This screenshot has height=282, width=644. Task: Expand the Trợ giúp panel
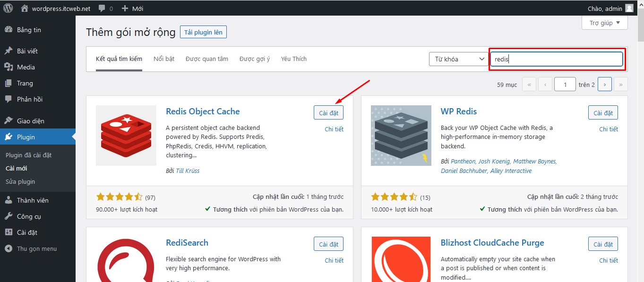(604, 22)
